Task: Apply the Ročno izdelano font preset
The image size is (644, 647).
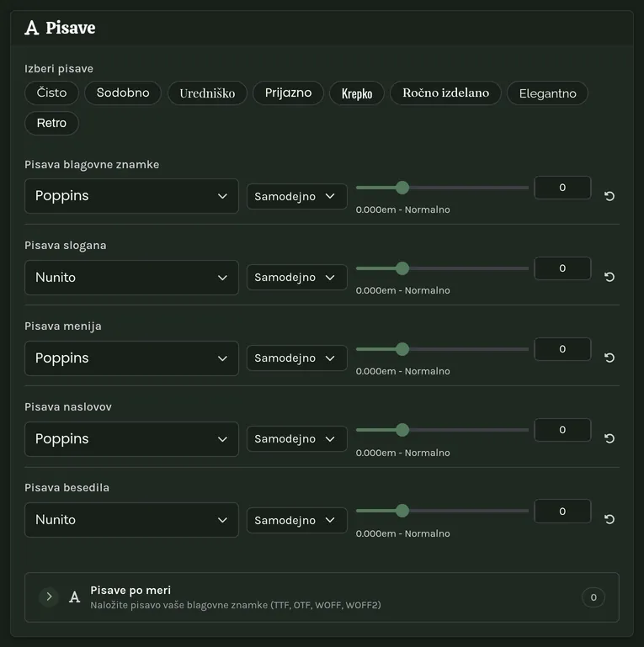Action: point(446,93)
